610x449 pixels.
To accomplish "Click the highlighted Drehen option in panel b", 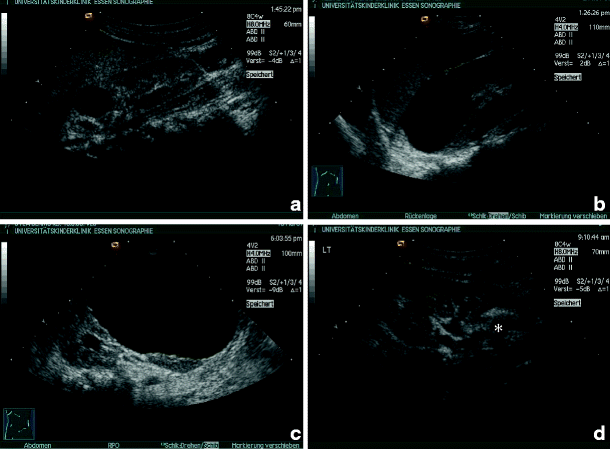I will (x=498, y=216).
